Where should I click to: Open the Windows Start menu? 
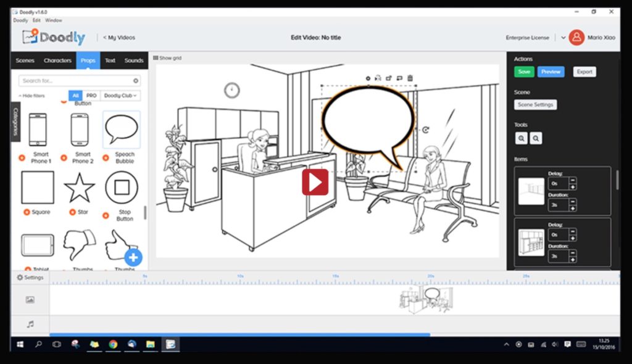pyautogui.click(x=20, y=344)
